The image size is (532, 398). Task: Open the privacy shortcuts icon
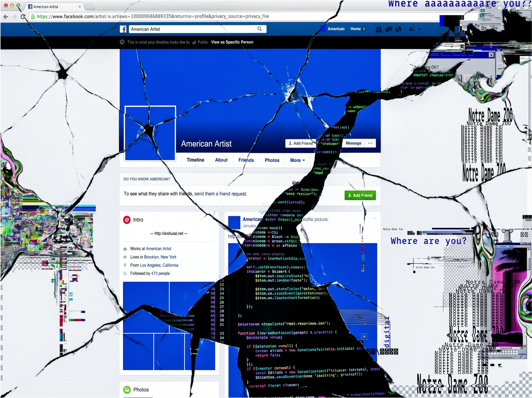[x=412, y=29]
